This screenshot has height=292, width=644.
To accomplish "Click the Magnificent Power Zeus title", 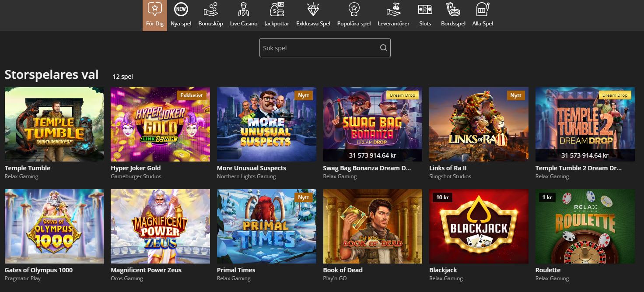I will tap(146, 270).
